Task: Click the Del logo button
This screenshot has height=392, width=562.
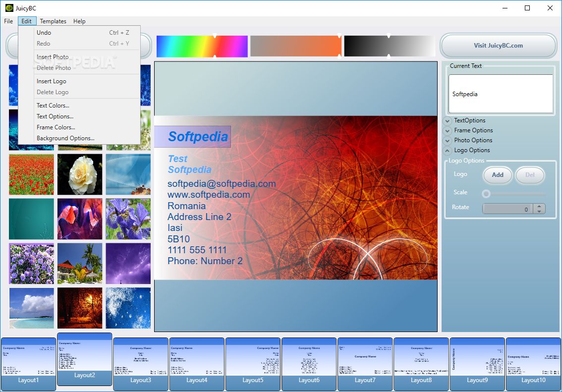Action: [x=530, y=175]
